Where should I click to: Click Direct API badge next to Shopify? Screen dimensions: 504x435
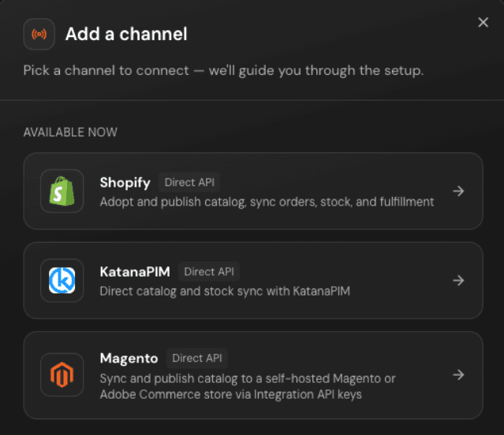[x=189, y=182]
